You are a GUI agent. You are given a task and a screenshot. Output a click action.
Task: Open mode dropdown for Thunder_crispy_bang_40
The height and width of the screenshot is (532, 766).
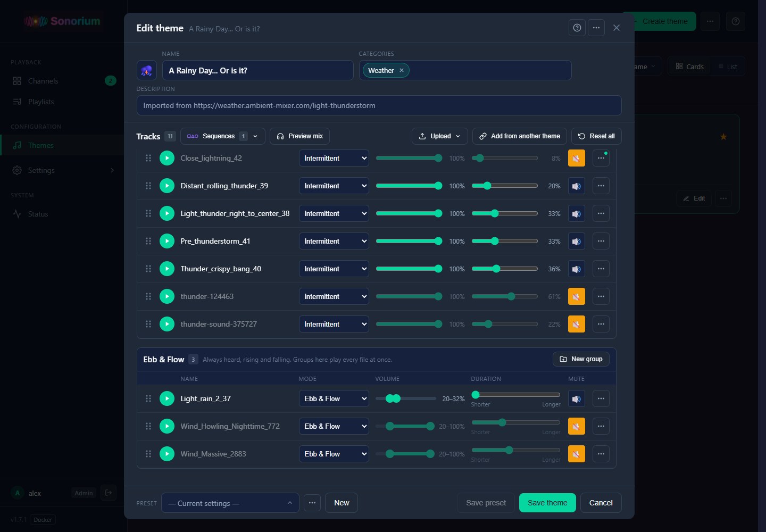[x=334, y=269]
